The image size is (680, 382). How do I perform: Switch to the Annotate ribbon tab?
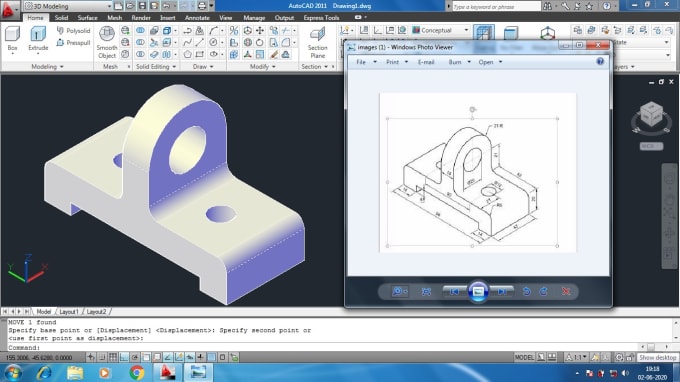(197, 18)
